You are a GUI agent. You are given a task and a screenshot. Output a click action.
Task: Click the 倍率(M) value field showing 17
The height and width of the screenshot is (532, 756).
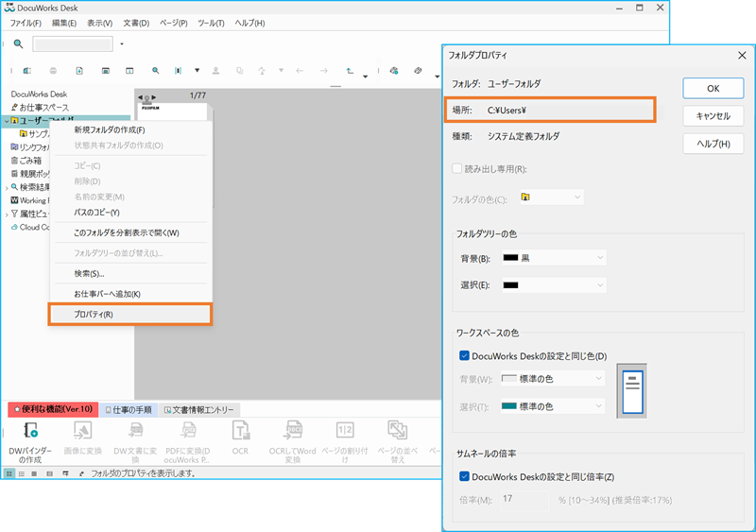[524, 500]
